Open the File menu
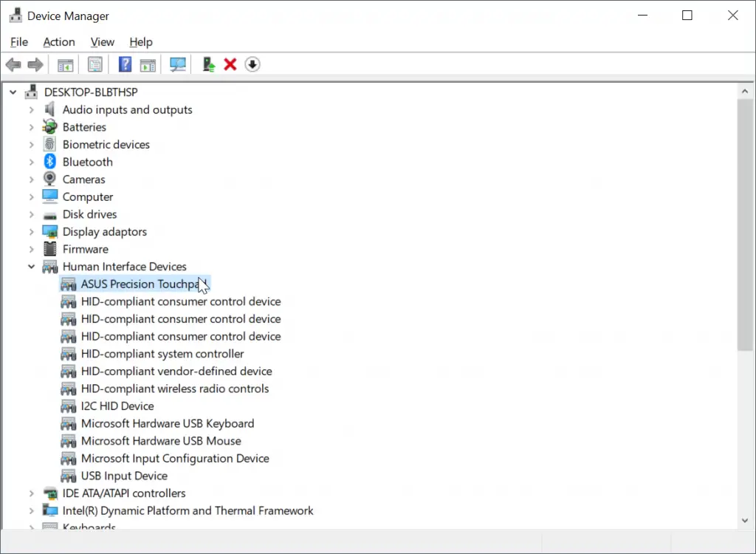Screen dimensions: 756x554 [19, 42]
